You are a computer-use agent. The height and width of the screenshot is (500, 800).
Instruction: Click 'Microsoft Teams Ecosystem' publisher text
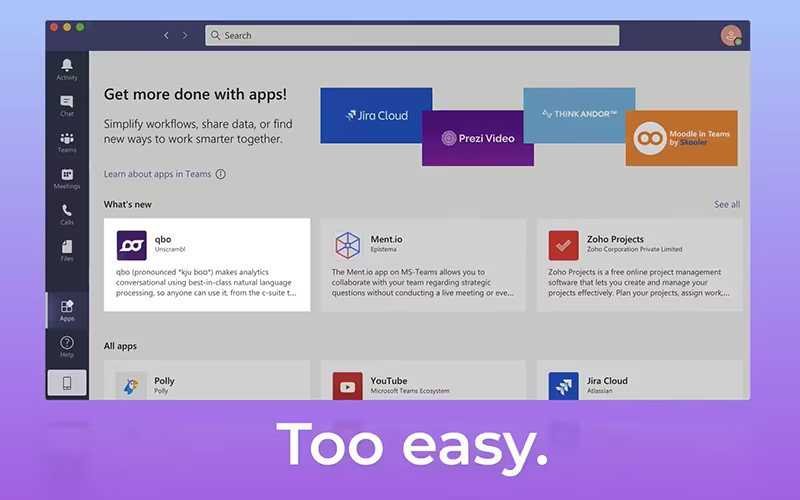410,391
